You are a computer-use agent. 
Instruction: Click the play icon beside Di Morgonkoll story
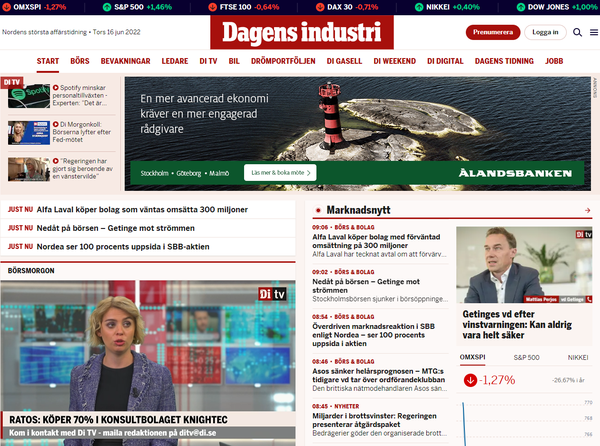[56, 124]
